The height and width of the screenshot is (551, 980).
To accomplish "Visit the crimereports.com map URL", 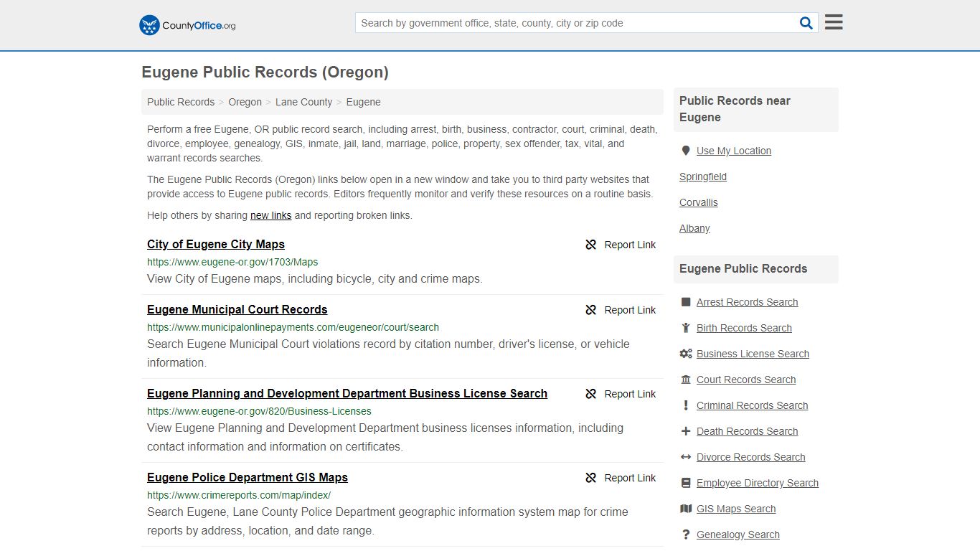I will coord(239,495).
